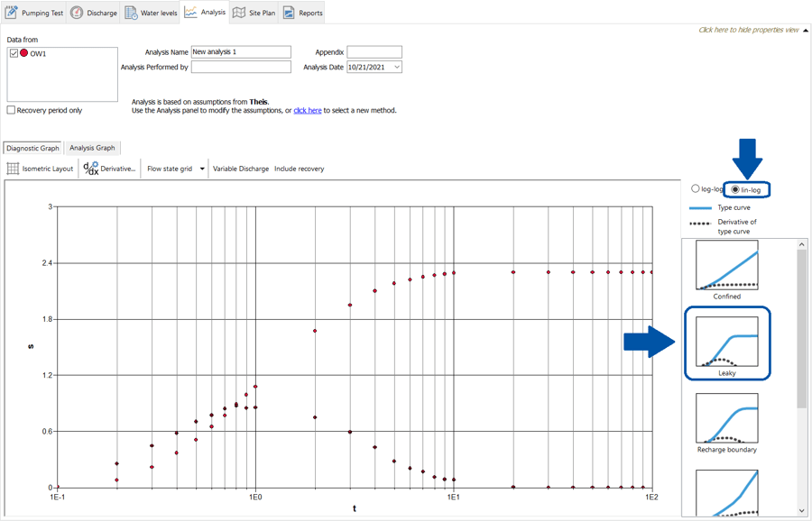
Task: Click the Site Plan map icon
Action: coord(239,13)
